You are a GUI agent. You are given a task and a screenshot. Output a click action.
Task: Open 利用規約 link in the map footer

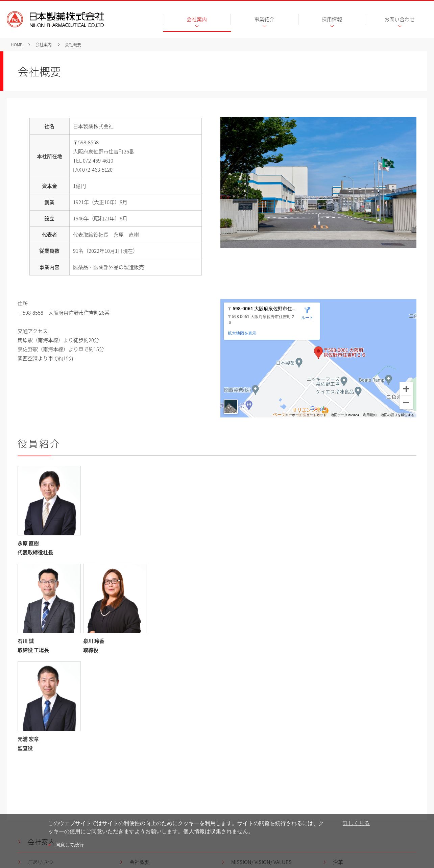pos(369,415)
